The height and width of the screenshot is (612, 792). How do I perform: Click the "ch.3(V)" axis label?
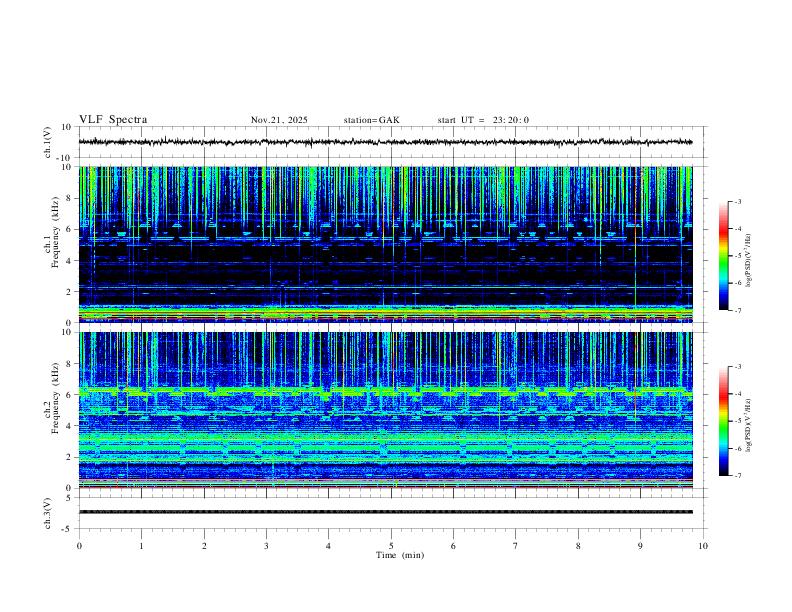coord(48,513)
